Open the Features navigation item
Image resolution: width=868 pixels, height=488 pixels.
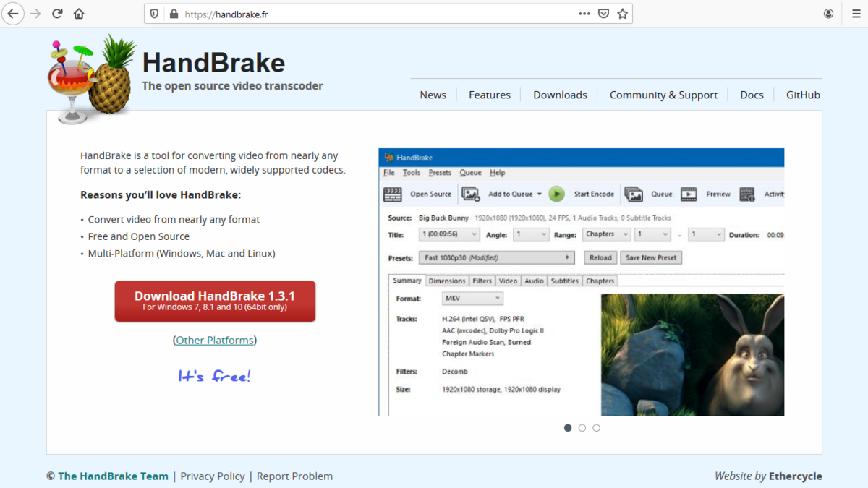(x=490, y=95)
